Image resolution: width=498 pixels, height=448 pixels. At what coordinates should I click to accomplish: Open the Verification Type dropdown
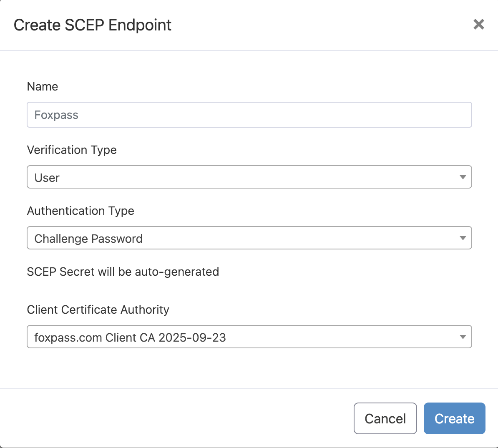(x=249, y=177)
